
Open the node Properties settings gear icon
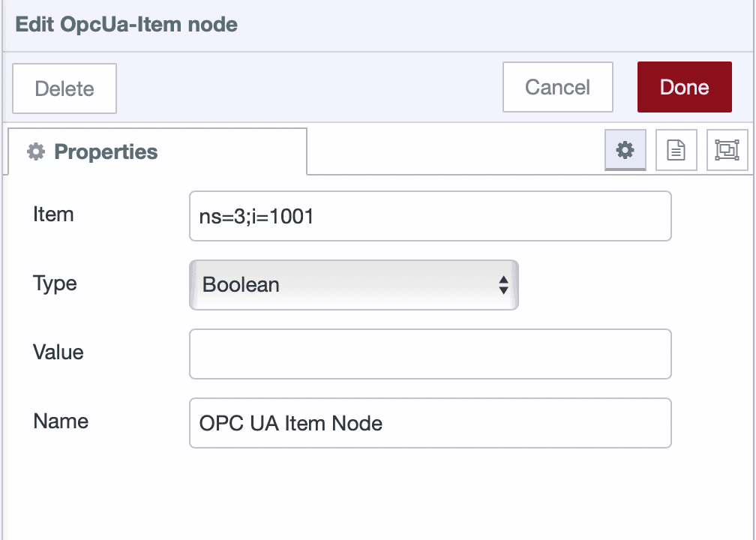click(x=625, y=150)
